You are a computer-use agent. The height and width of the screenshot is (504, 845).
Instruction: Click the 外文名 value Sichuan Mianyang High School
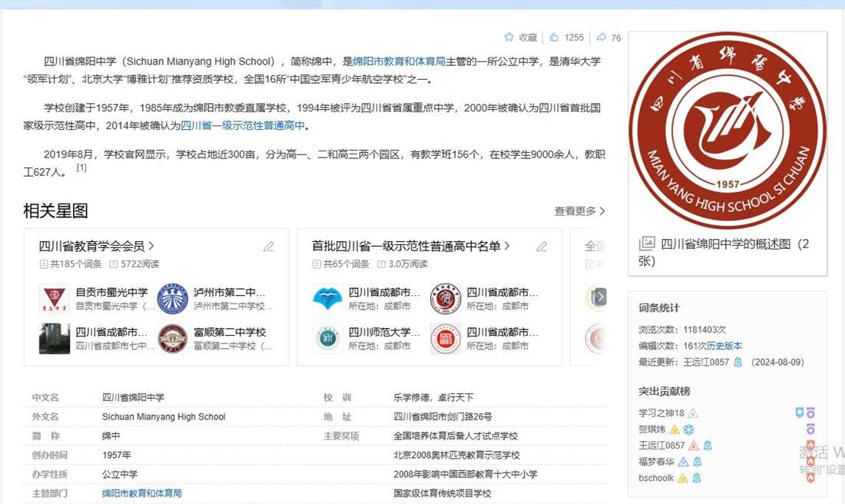pos(164,416)
